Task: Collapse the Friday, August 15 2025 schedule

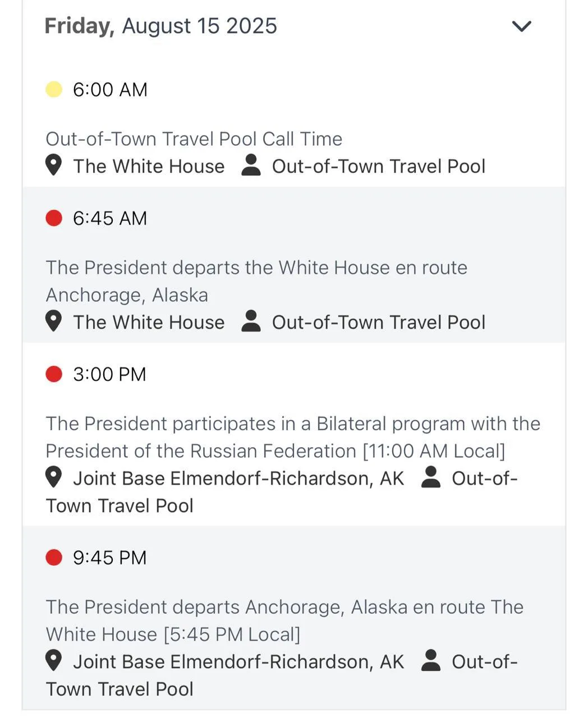Action: coord(522,26)
